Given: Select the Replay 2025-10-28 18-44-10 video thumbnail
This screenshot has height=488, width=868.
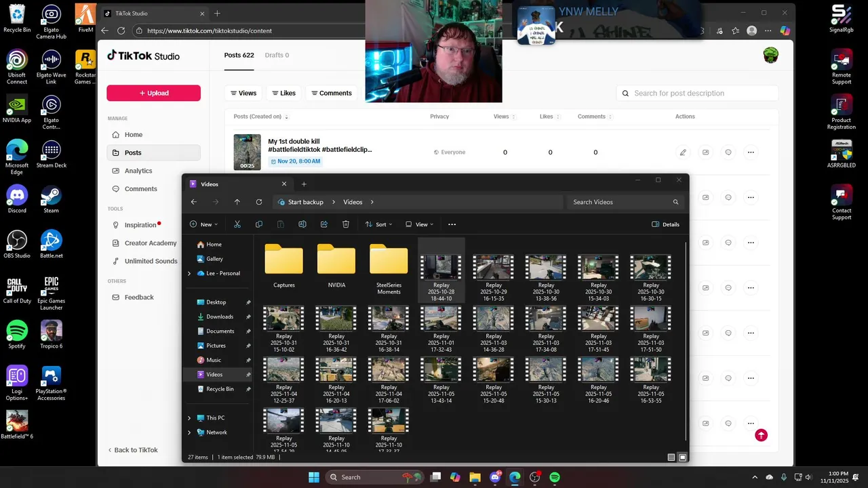Looking at the screenshot, I should click(441, 268).
